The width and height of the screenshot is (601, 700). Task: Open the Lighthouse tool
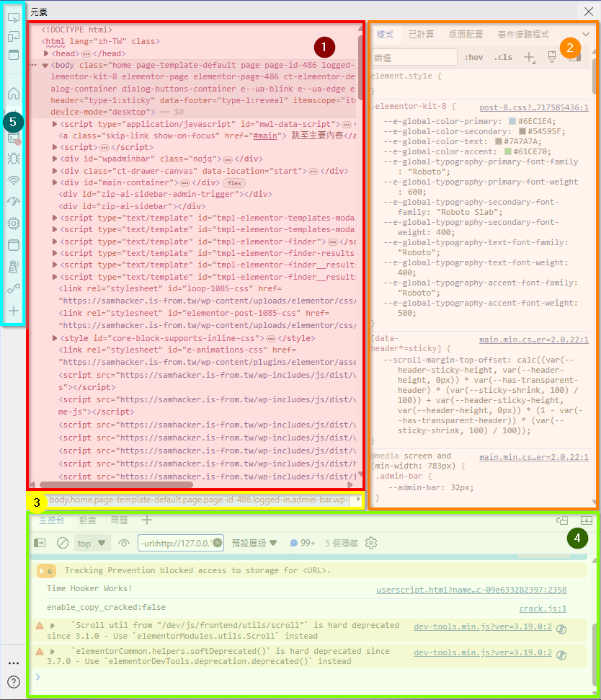click(14, 267)
